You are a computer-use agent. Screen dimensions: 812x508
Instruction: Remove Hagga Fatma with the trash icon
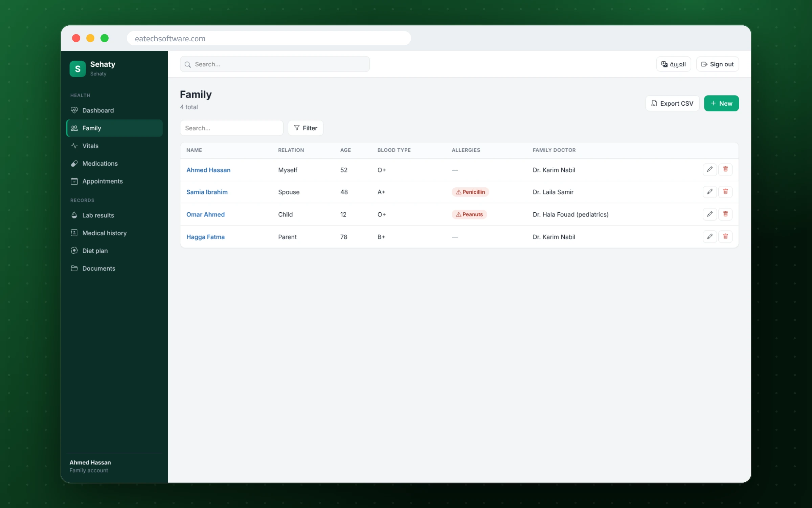(725, 236)
